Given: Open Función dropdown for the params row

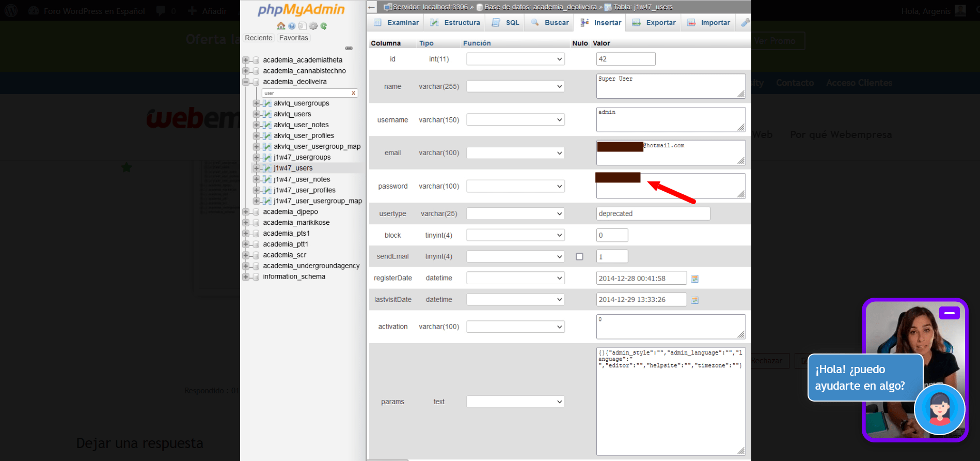Looking at the screenshot, I should pos(515,402).
